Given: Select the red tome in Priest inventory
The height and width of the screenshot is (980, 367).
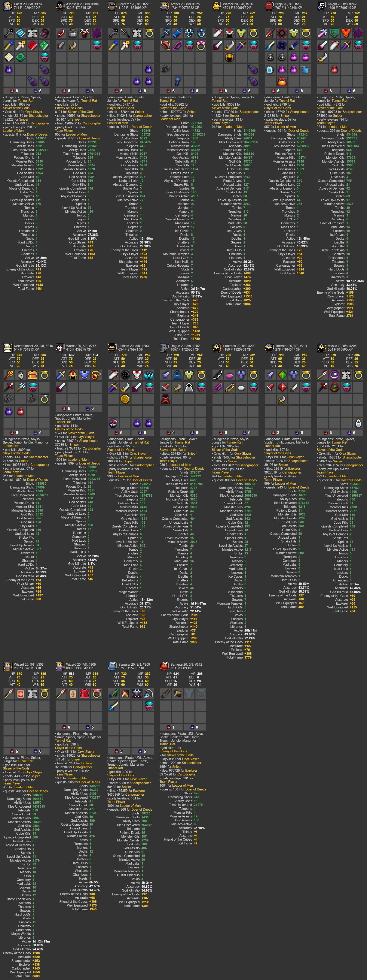Looking at the screenshot, I should tap(33, 46).
